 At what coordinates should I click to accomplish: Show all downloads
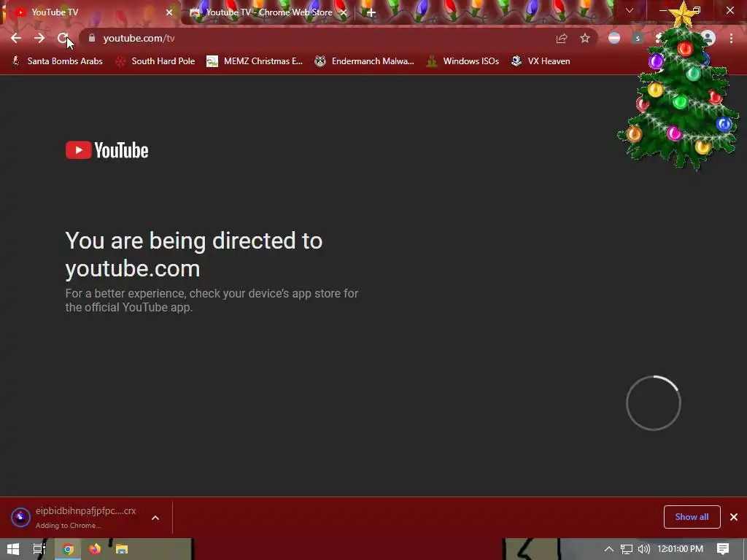tap(692, 517)
